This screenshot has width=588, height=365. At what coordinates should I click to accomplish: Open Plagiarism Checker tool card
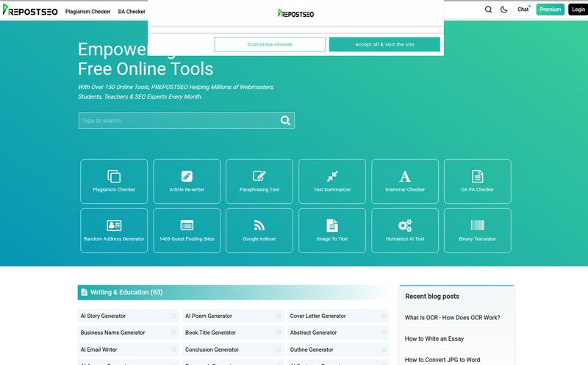pos(114,181)
